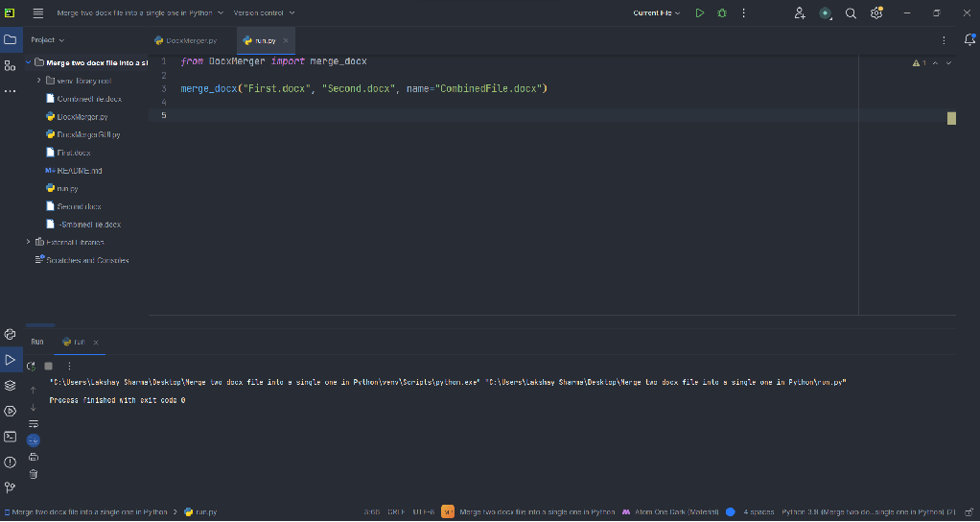Click the Atom One Dark (Material) theme widget

pyautogui.click(x=670, y=511)
